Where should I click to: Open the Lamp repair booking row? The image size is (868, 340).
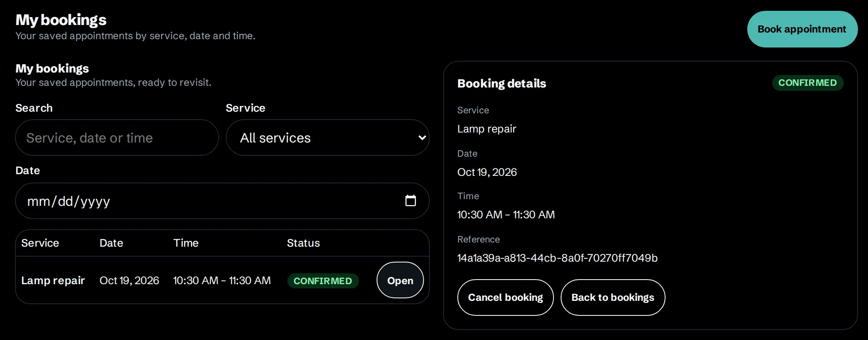click(400, 280)
